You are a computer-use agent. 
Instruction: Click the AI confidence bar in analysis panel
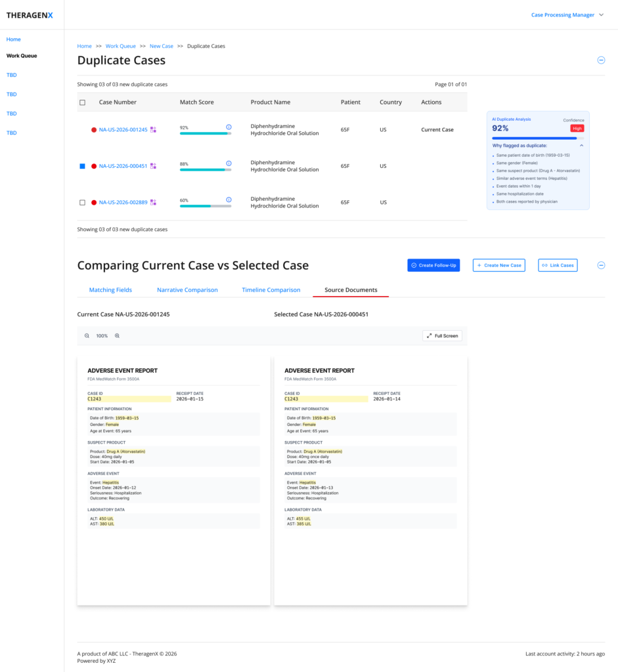pyautogui.click(x=538, y=138)
